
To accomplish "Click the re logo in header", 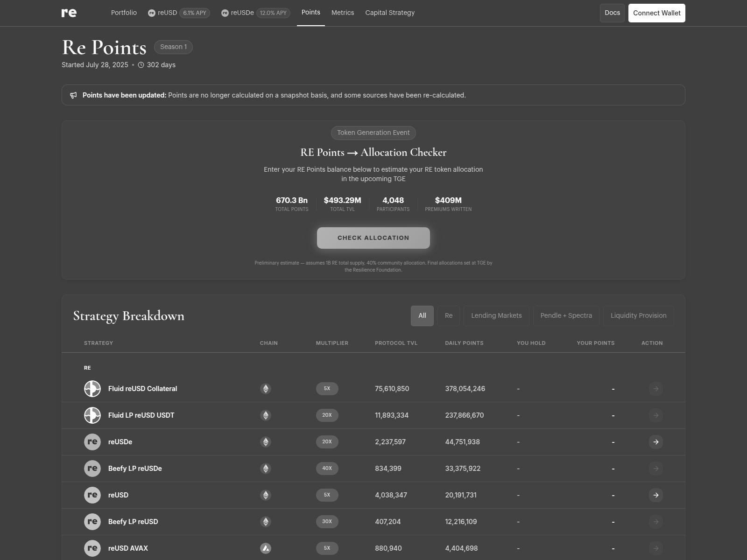I will 69,13.
